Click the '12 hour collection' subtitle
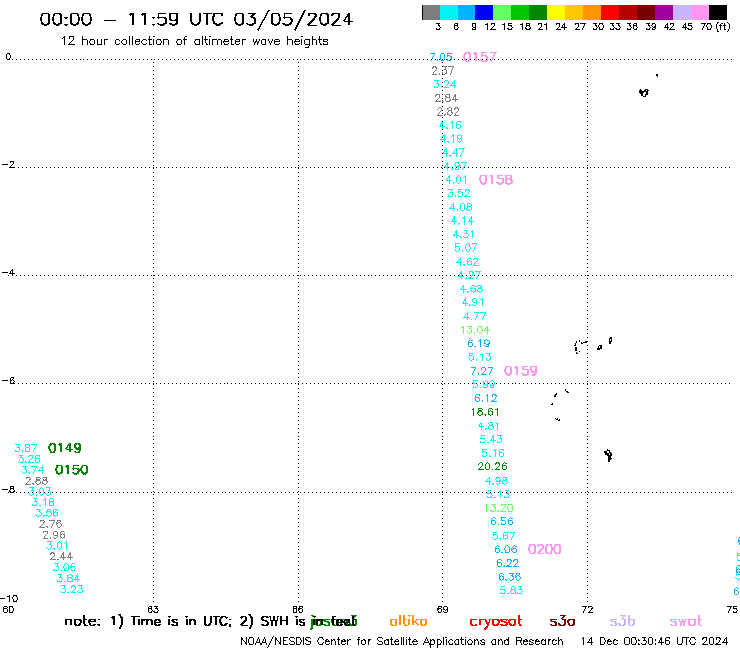 tap(194, 41)
